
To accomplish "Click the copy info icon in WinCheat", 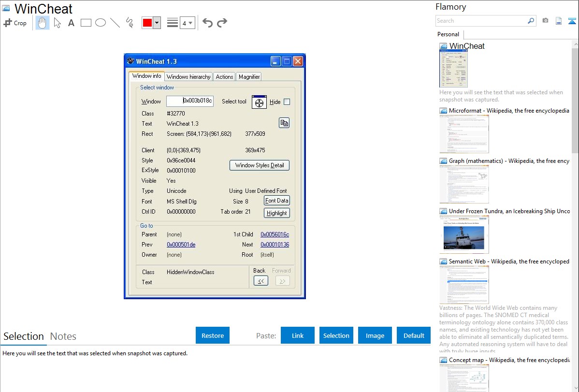I will [x=284, y=123].
